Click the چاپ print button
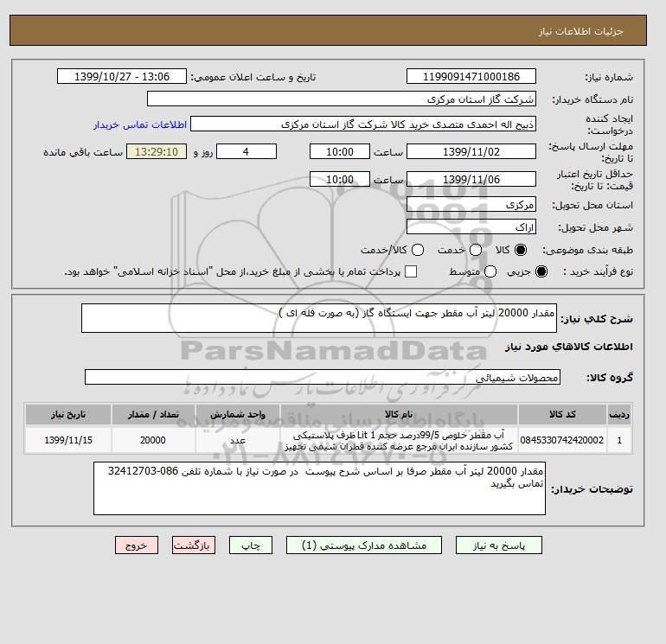This screenshot has height=644, width=666. coord(251,545)
